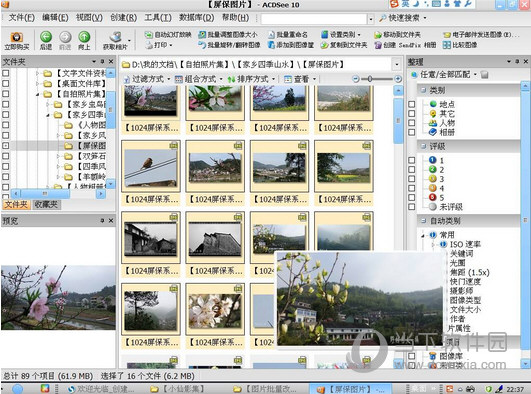
Task: Open the 数据库(D) menu
Action: click(197, 18)
